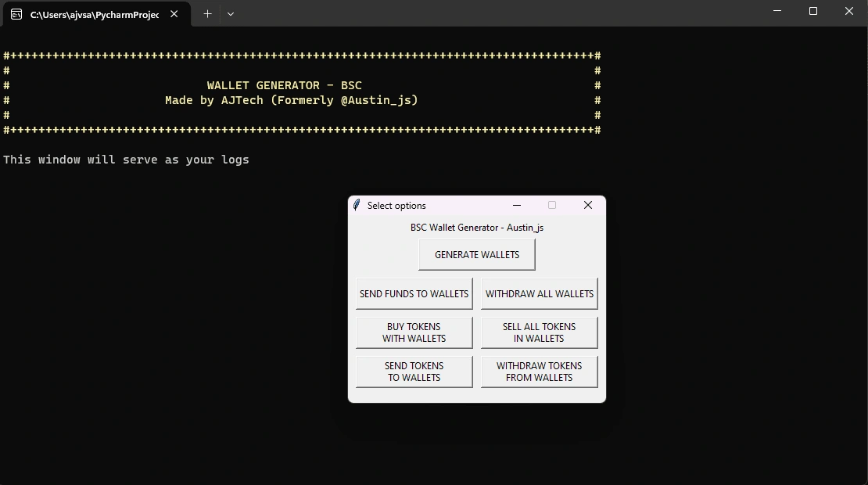Maximize the terminal window
The height and width of the screenshot is (485, 868).
click(813, 12)
